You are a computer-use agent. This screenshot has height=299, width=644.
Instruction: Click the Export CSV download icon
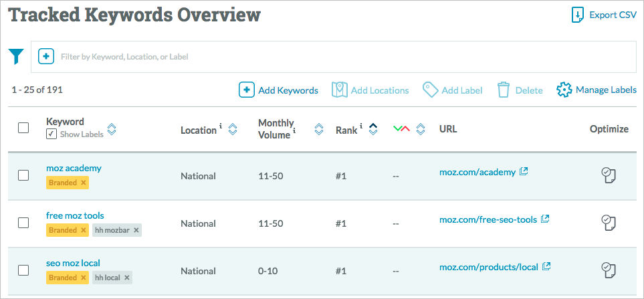click(578, 15)
